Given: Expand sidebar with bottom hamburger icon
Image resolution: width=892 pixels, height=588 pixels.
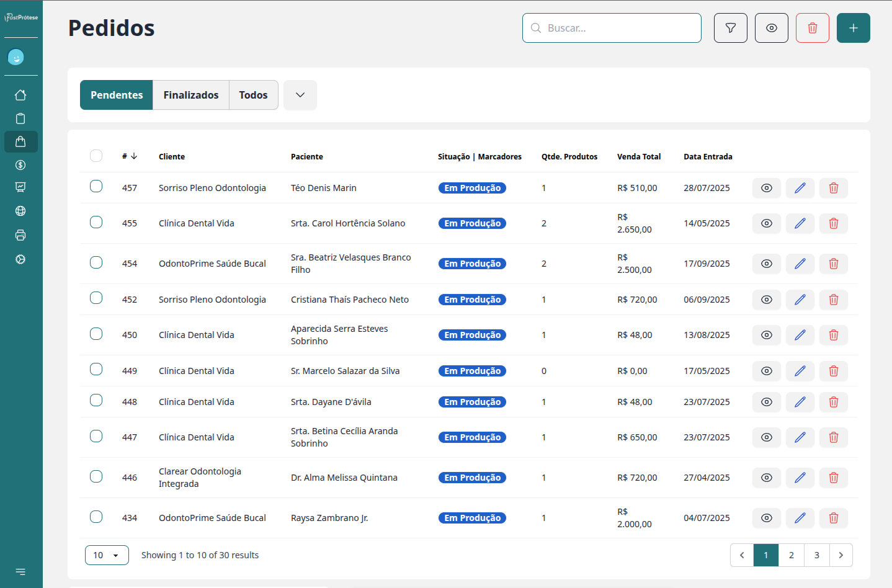Looking at the screenshot, I should click(20, 572).
